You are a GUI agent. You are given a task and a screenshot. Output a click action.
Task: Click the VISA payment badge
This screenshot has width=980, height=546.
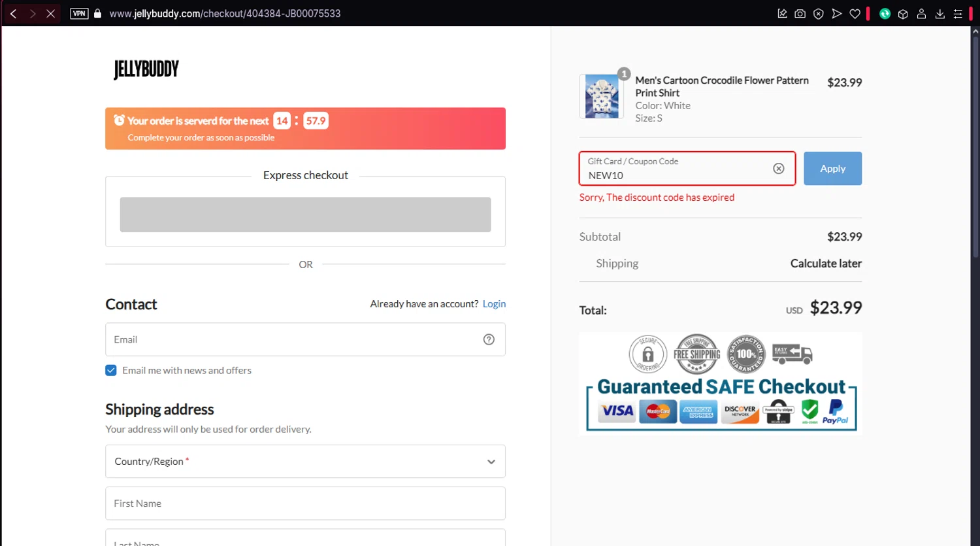[x=617, y=411]
